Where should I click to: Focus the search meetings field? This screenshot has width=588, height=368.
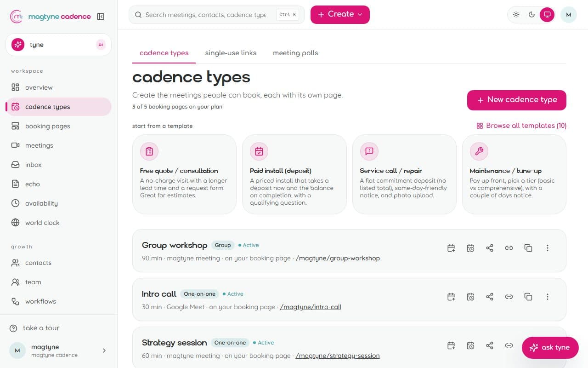pos(217,15)
